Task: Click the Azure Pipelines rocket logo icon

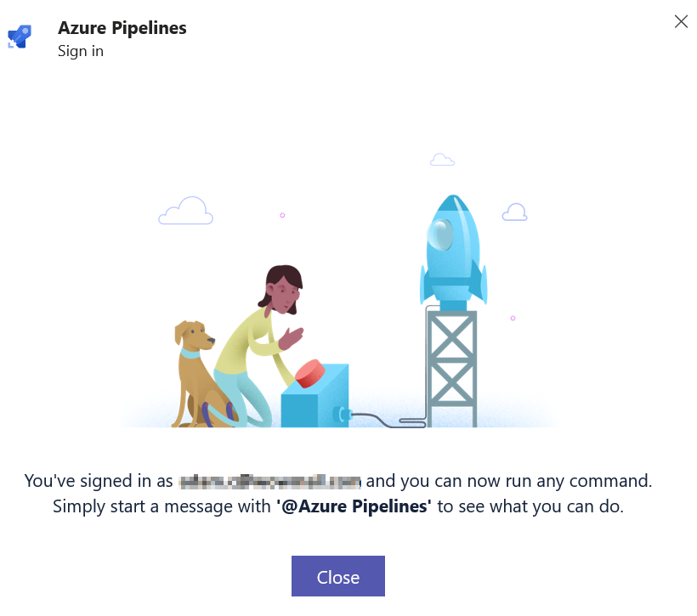Action: (20, 37)
